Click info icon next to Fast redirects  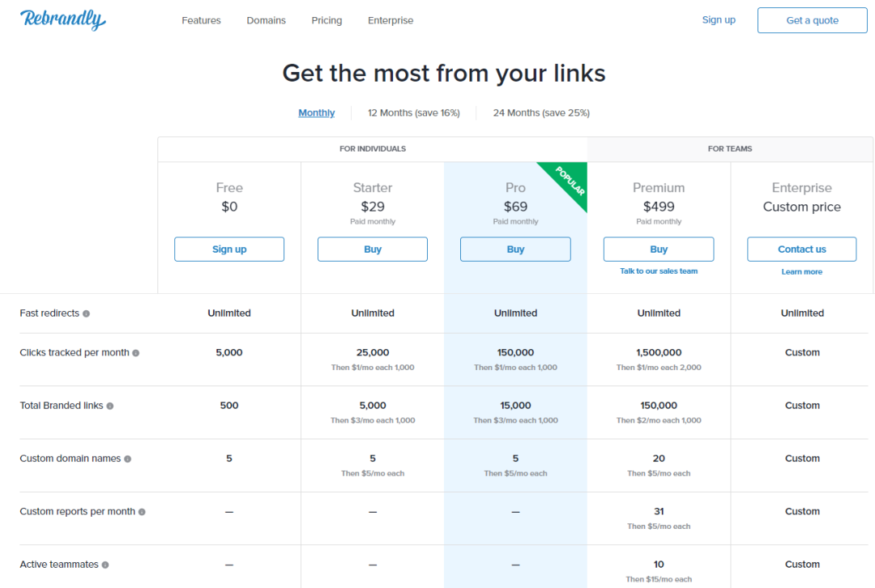coord(86,313)
